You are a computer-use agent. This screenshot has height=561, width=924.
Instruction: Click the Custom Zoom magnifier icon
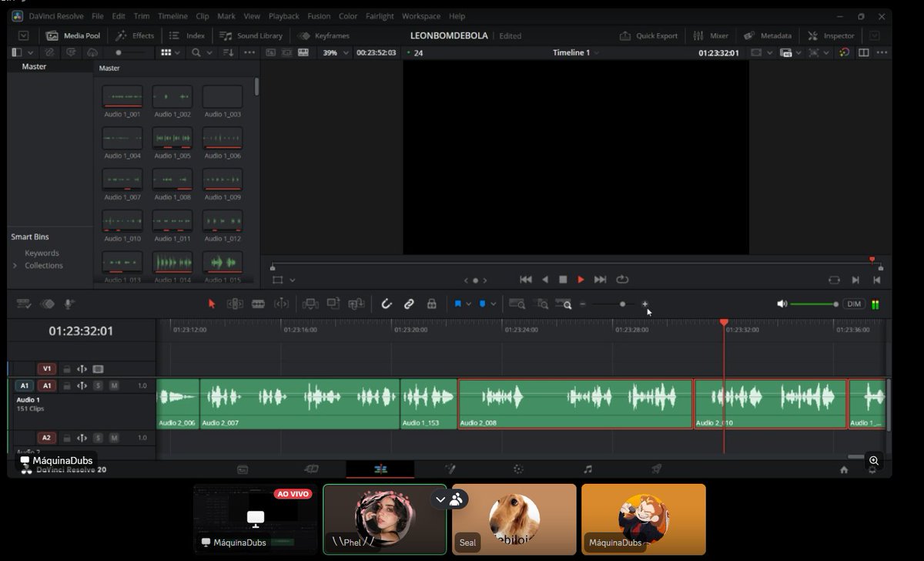[564, 304]
